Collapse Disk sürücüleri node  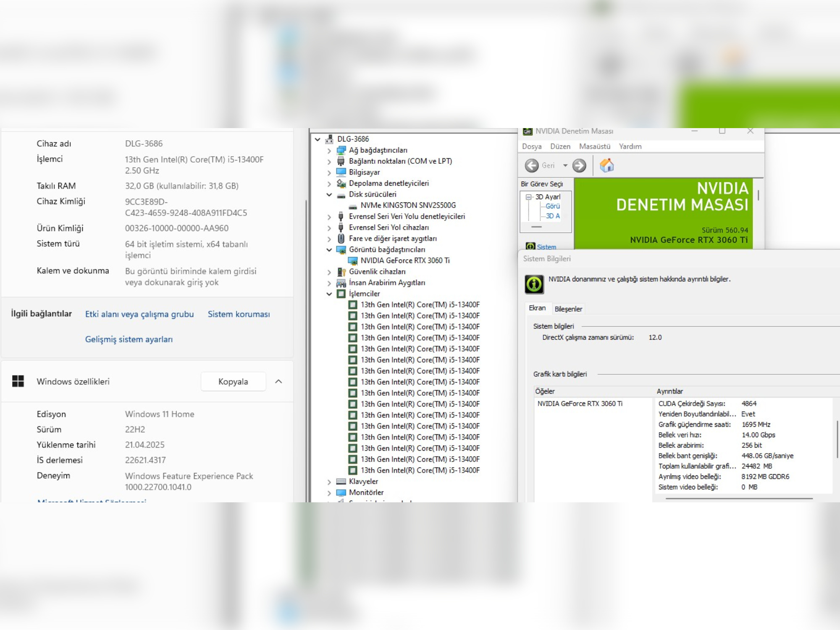(x=329, y=194)
